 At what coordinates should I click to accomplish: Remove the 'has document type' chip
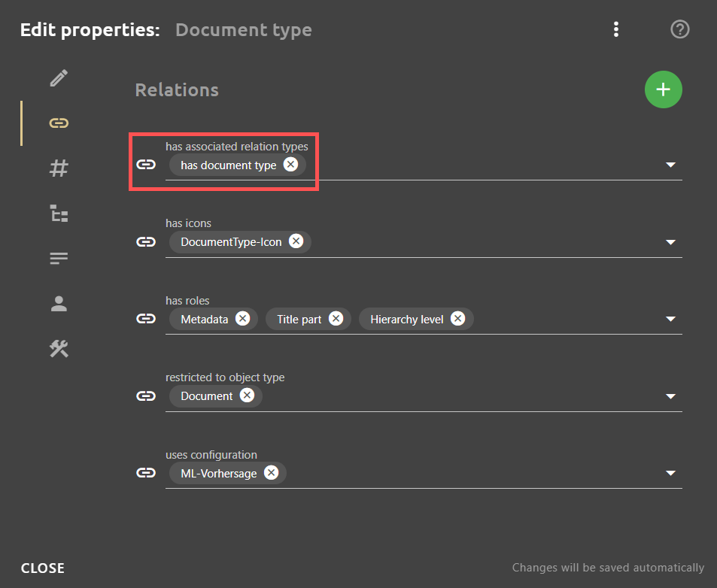pyautogui.click(x=290, y=164)
